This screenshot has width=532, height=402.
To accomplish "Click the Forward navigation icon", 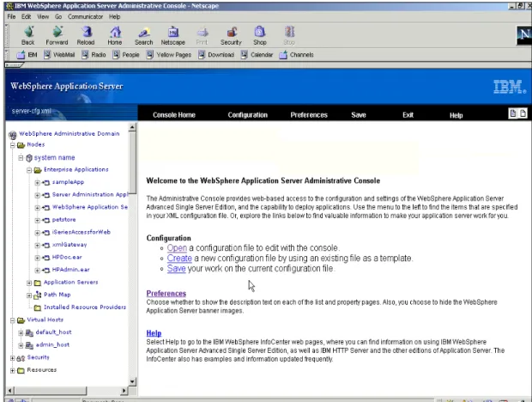I will point(57,32).
